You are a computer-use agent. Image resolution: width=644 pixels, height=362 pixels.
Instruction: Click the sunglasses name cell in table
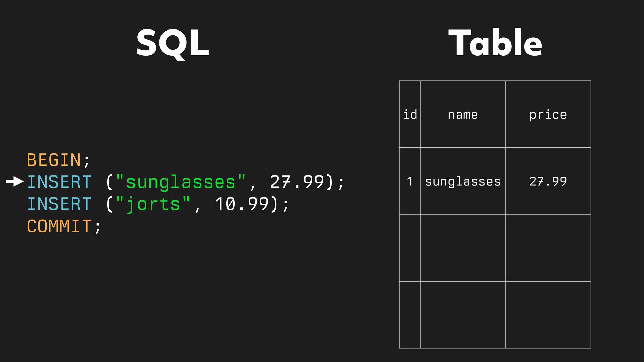pyautogui.click(x=463, y=181)
